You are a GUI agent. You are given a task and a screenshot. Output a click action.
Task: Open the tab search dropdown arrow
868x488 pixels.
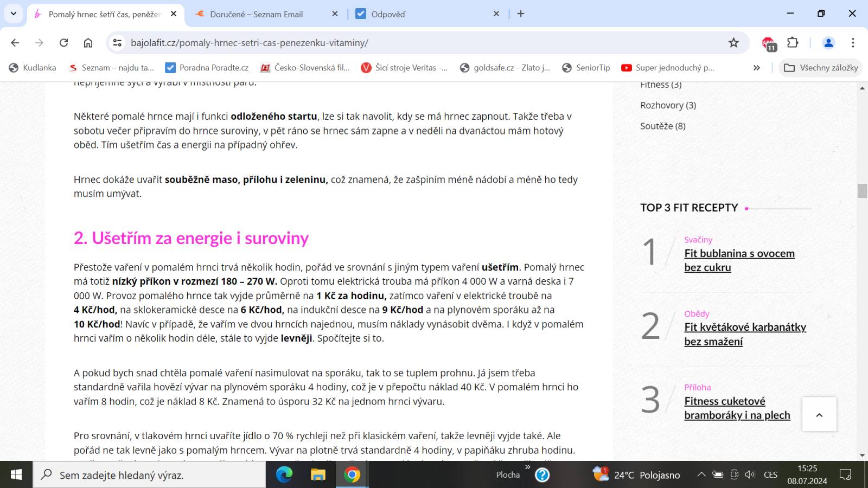click(14, 14)
